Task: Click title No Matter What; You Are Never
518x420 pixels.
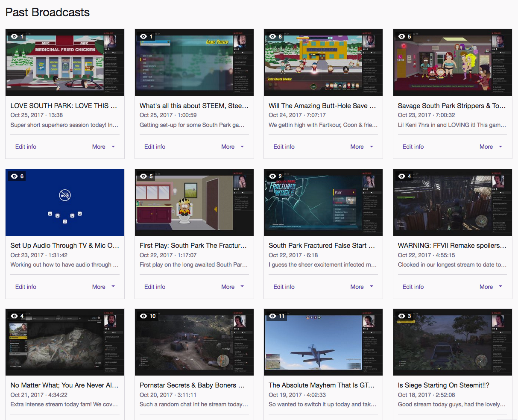Action: [x=64, y=385]
